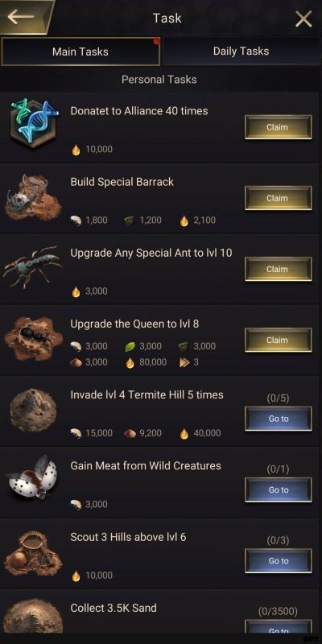Screen dimensions: 322x644
Task: Tap the Scout Hills nest icon
Action: coord(33,553)
